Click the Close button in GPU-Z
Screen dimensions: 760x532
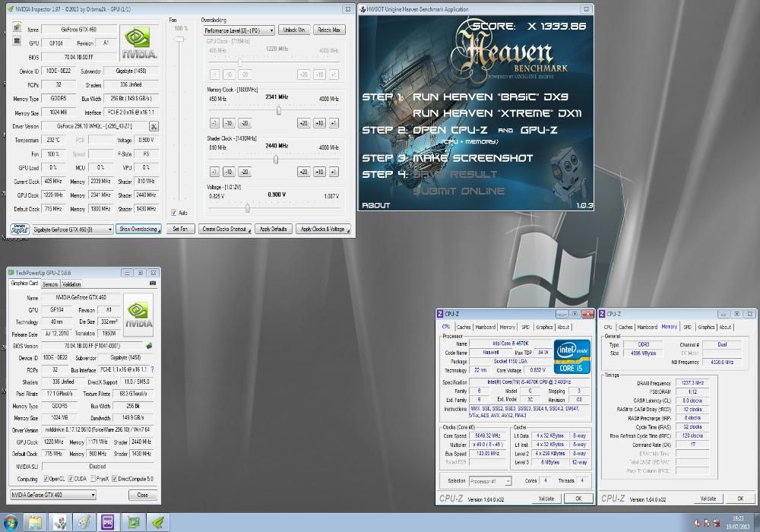point(143,495)
